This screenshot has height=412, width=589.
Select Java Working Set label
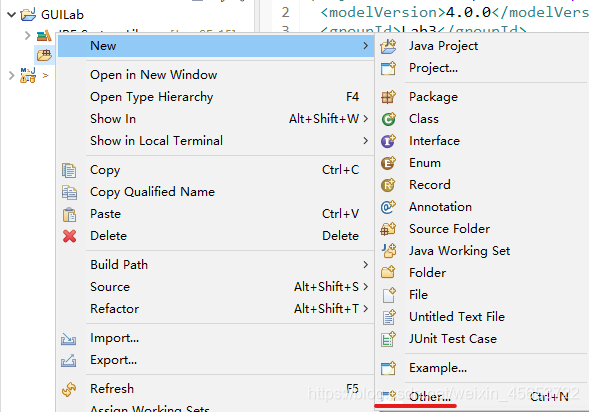click(459, 251)
